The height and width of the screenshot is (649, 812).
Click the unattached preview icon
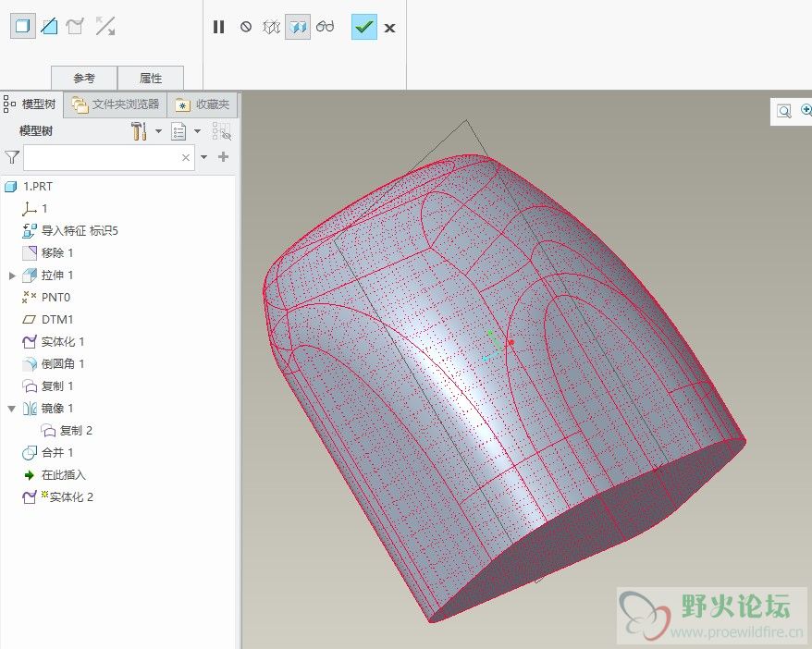(x=271, y=27)
